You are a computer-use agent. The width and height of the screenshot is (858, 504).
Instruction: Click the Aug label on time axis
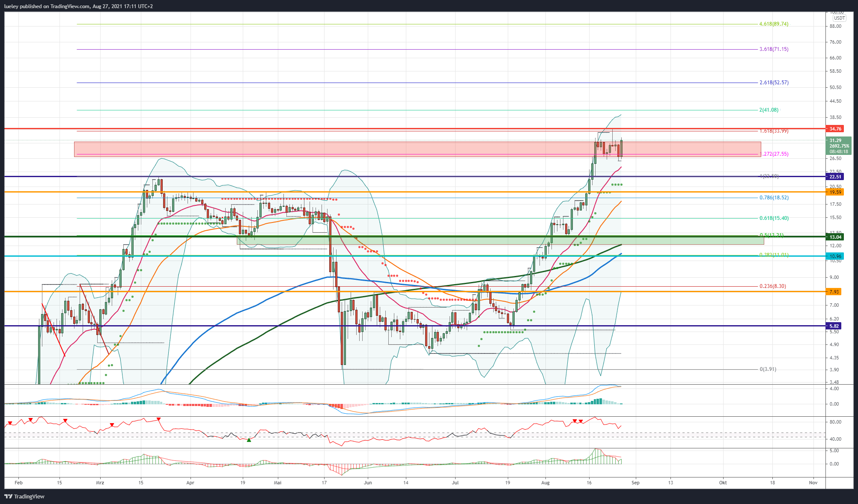[x=545, y=483]
